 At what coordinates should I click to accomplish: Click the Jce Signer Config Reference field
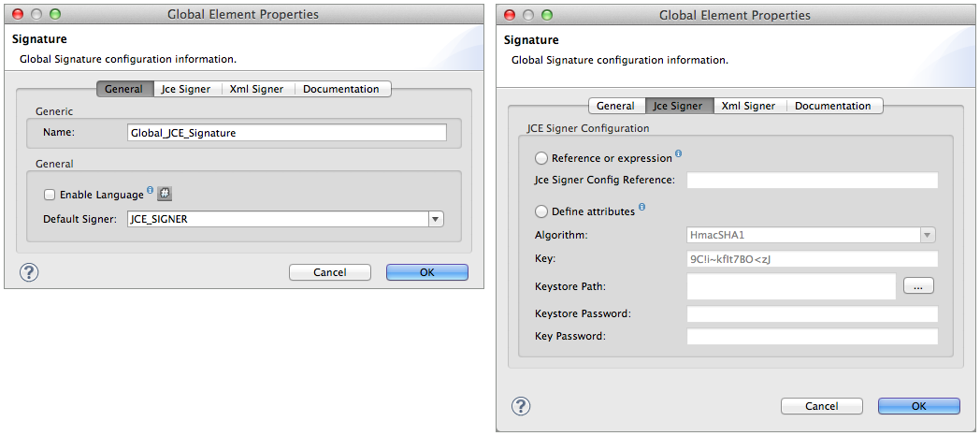click(x=812, y=181)
